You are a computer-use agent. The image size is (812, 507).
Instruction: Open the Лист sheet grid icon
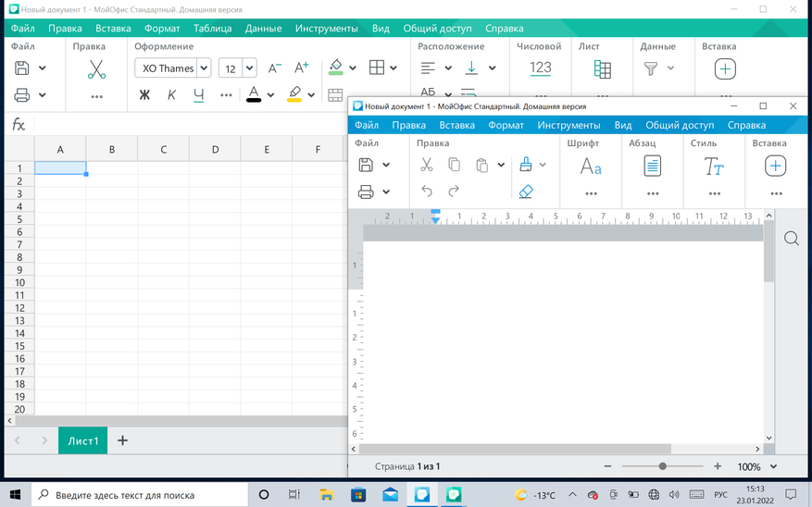click(x=602, y=69)
